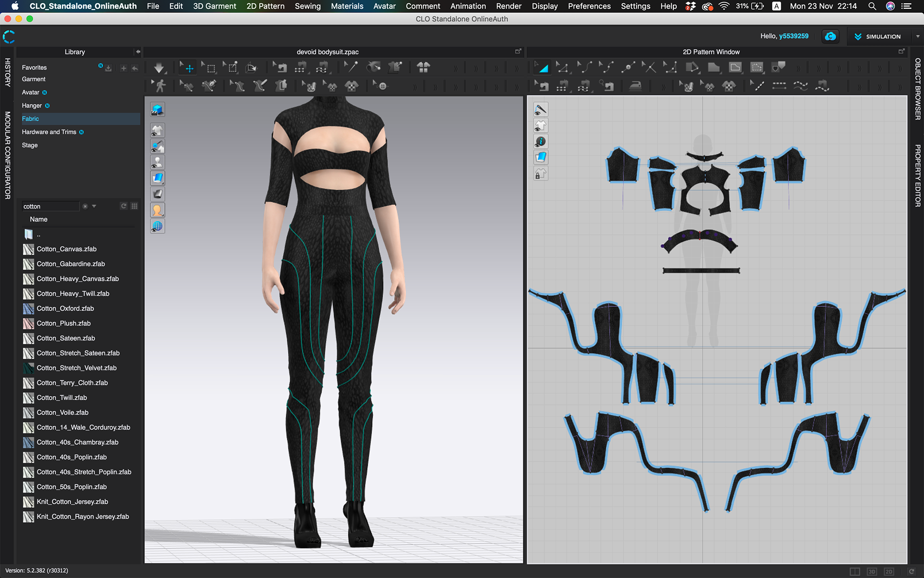The image size is (924, 578).
Task: Click the cotton search input field
Action: pyautogui.click(x=50, y=206)
